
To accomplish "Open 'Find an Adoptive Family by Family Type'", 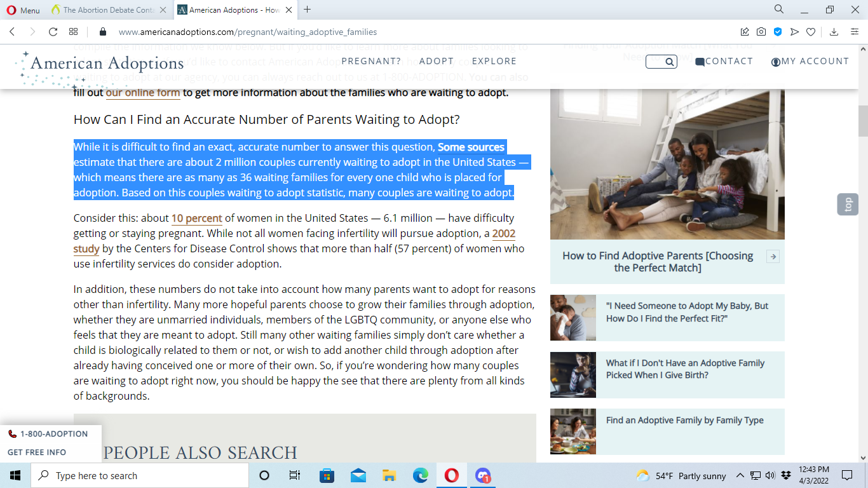I will tap(685, 420).
